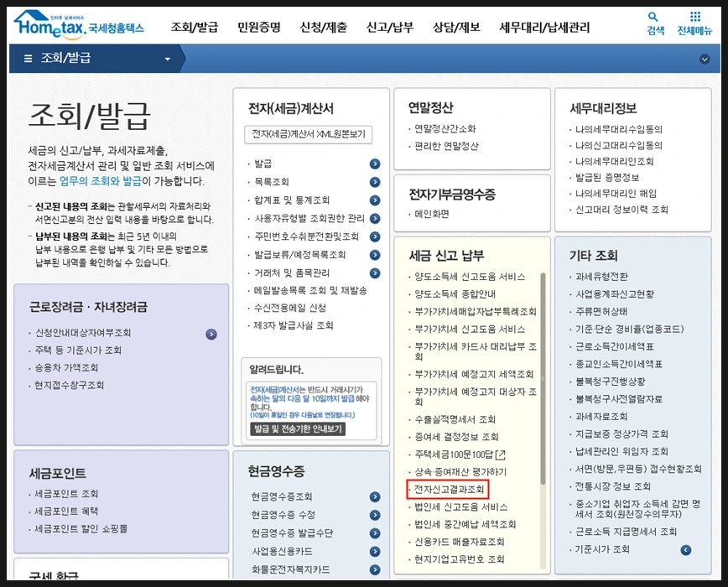Click the 발급 및 전송기간 안내보기 button

(x=297, y=429)
